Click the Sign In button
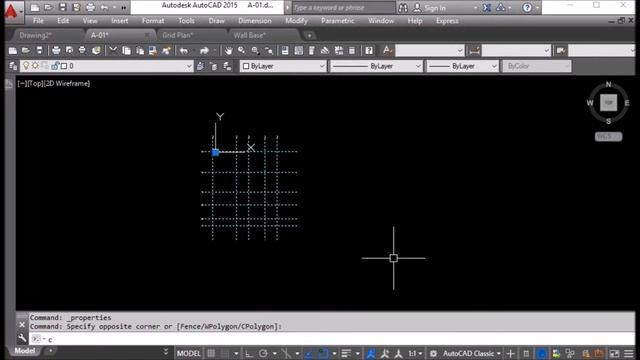The height and width of the screenshot is (360, 640). [435, 8]
